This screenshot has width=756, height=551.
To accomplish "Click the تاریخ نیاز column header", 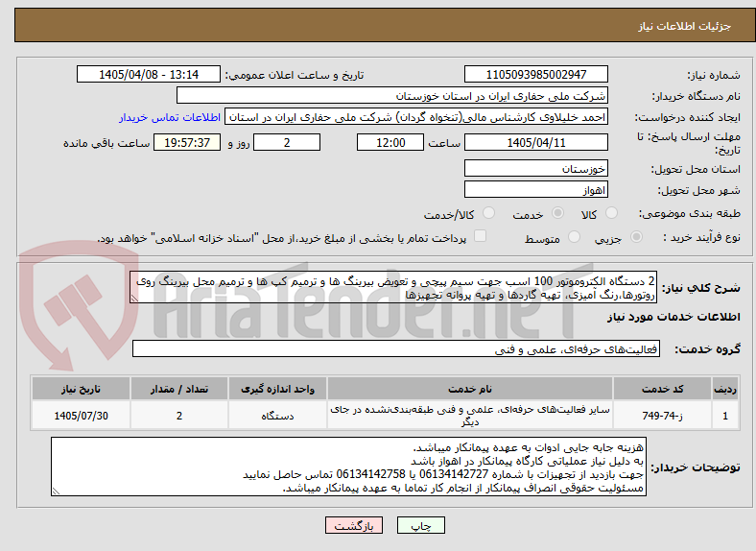I will [81, 389].
